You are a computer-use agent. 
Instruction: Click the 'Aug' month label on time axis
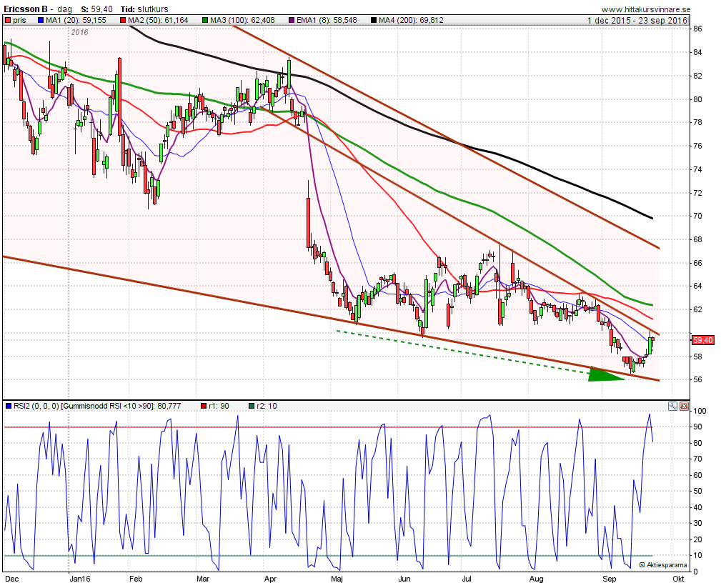[536, 579]
